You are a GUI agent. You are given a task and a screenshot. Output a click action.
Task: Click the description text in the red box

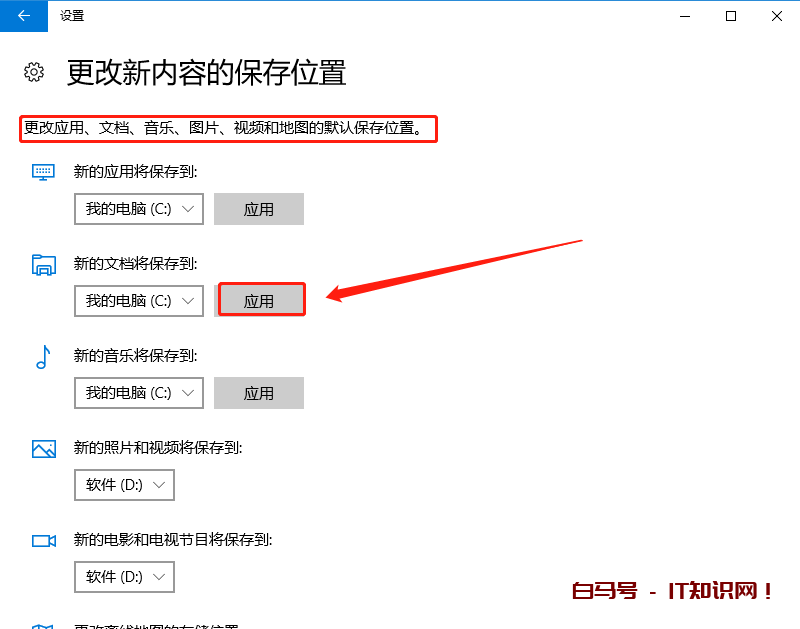click(x=229, y=128)
